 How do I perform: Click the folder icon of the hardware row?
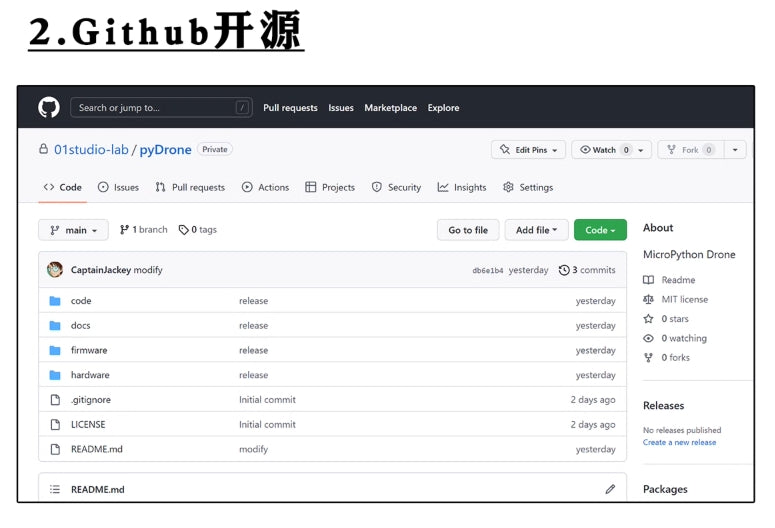(55, 375)
